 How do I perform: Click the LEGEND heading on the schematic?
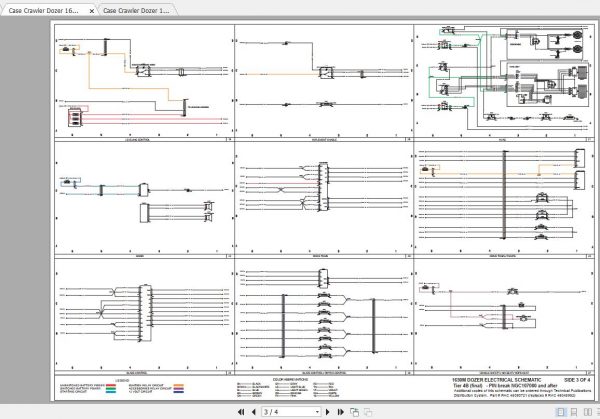[x=122, y=381]
